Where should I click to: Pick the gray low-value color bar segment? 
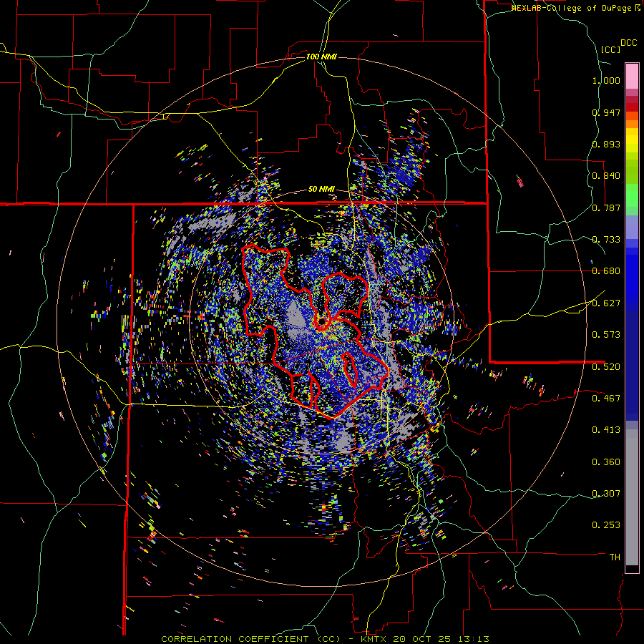coord(632,497)
